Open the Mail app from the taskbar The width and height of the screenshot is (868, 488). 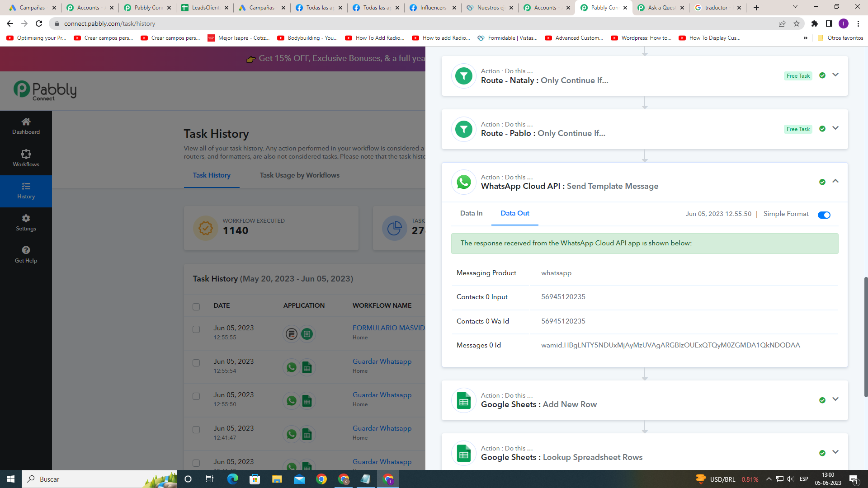299,479
